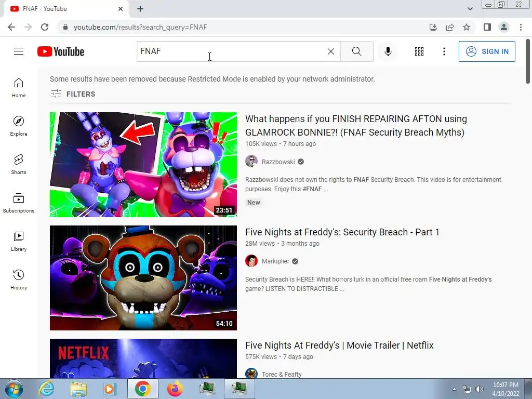Share this page using the share icon
532x399 pixels.
coord(450,27)
